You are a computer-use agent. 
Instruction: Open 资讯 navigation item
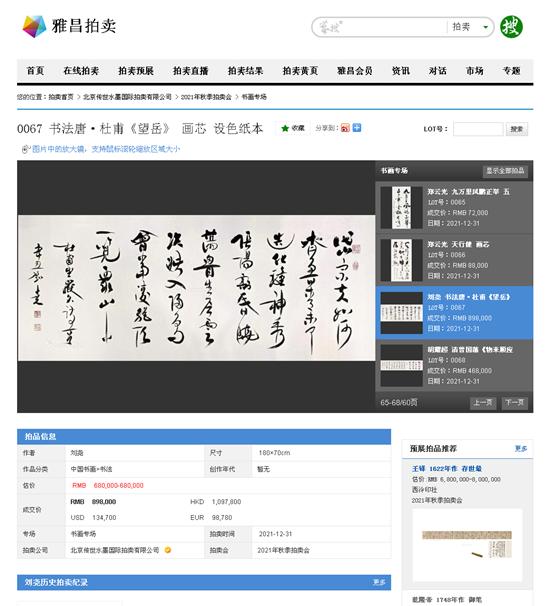click(x=401, y=71)
